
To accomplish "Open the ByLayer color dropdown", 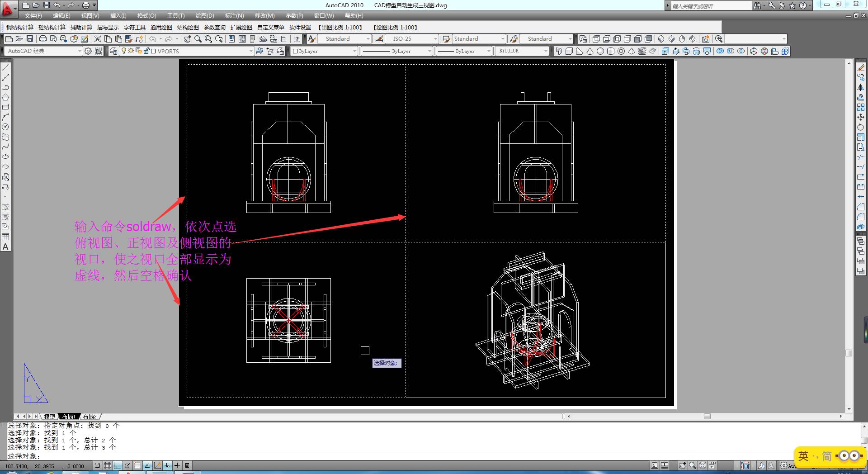I will [x=354, y=51].
